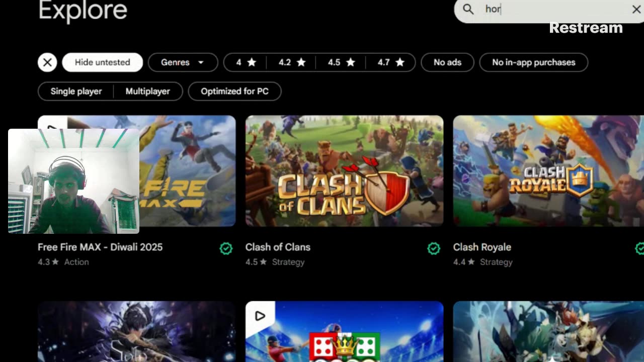Click the 4.5 Strategy rating under Clash of Clans
The height and width of the screenshot is (362, 644).
click(275, 262)
